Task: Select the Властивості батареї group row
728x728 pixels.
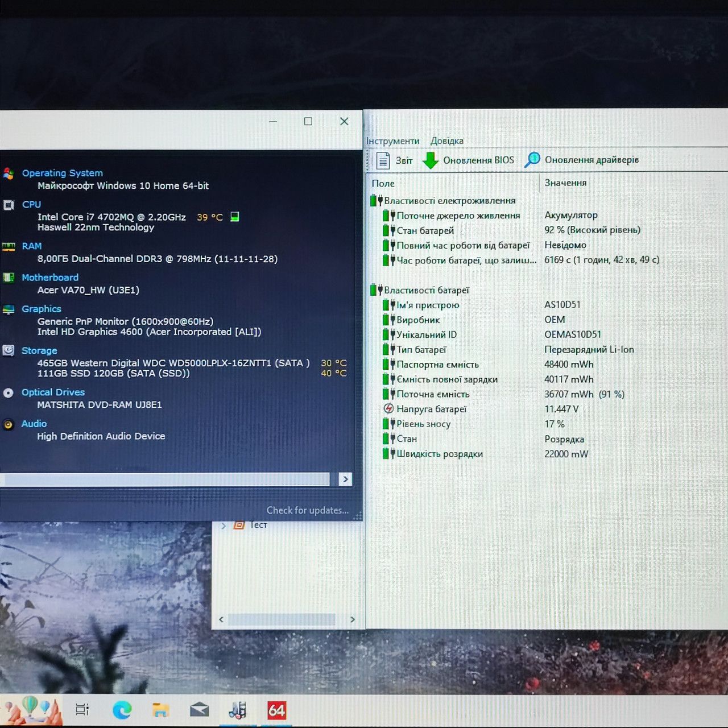Action: click(x=420, y=290)
